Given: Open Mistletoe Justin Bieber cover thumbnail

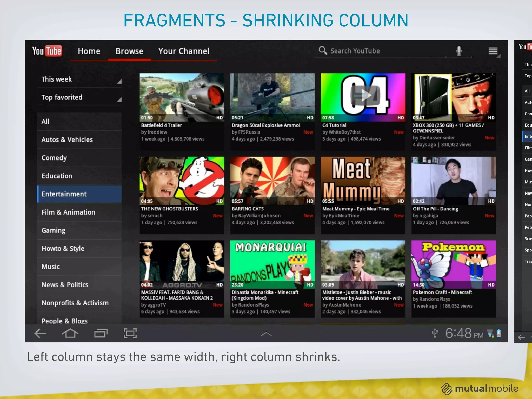Looking at the screenshot, I should coord(363,264).
